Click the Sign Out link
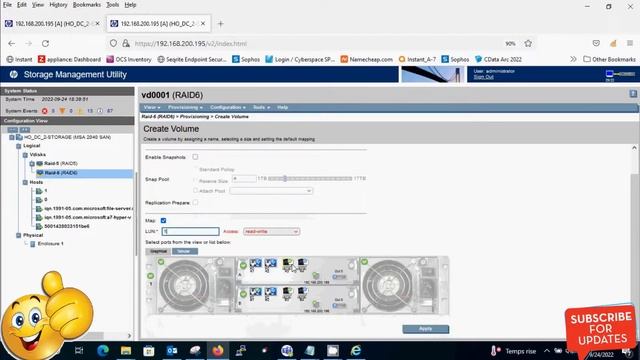This screenshot has height=360, width=640. pos(483,77)
